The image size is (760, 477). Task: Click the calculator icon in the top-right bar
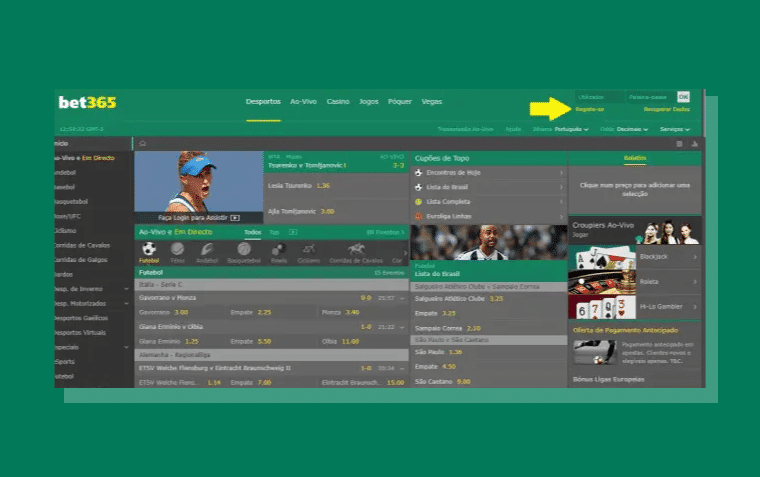[679, 144]
